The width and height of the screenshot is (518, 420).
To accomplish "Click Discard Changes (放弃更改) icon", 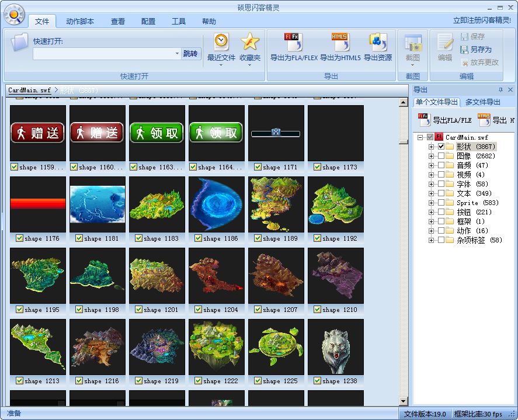I will (x=464, y=62).
